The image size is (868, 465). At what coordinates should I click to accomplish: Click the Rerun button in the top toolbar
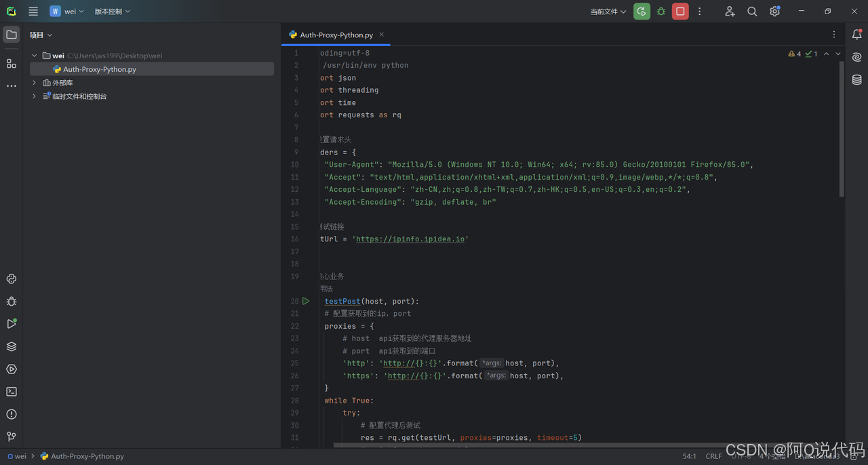point(642,12)
